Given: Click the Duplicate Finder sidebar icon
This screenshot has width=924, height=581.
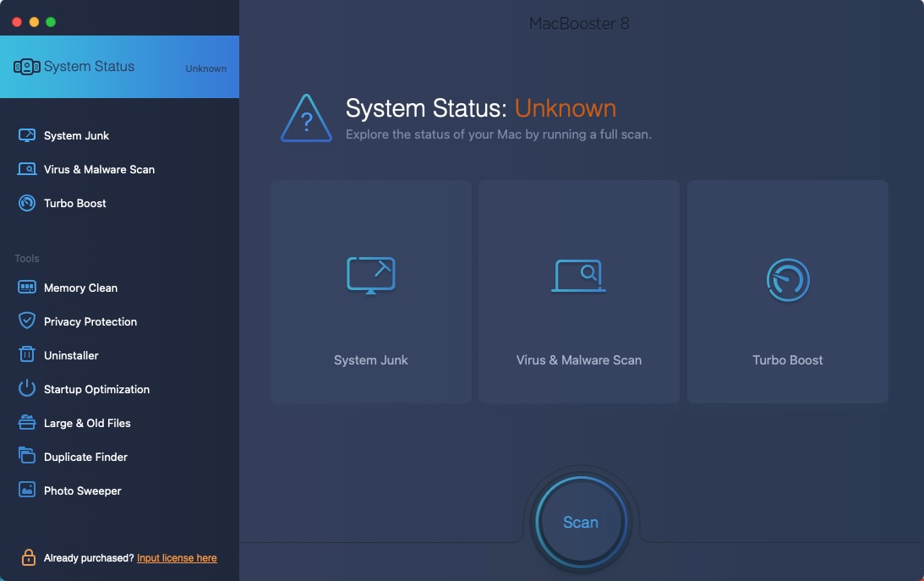Looking at the screenshot, I should 26,456.
